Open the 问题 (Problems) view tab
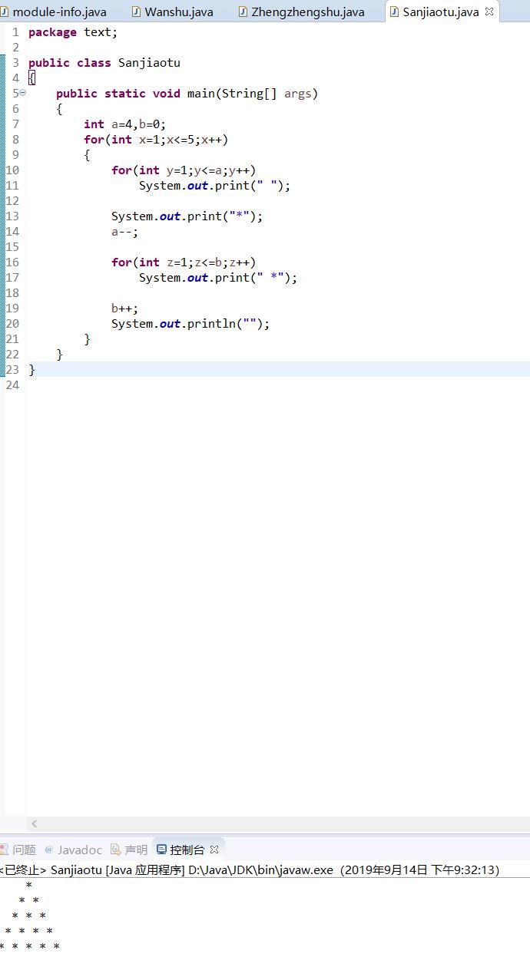The width and height of the screenshot is (530, 980). 18,850
